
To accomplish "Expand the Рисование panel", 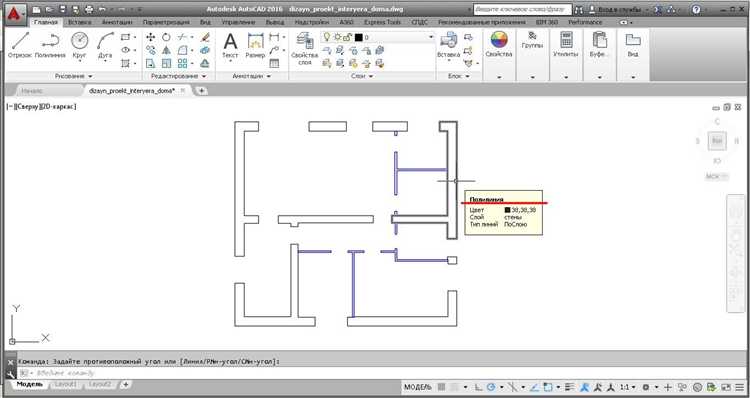I will click(x=74, y=76).
